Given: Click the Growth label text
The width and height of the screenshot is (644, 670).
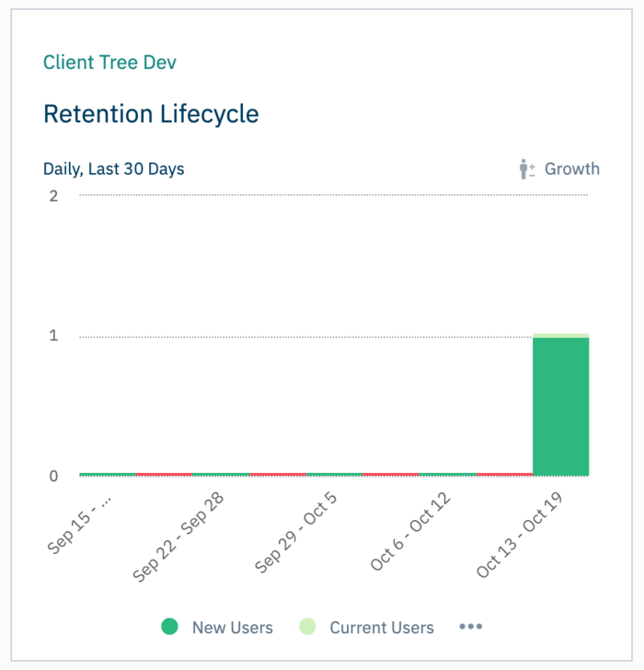Looking at the screenshot, I should 571,169.
